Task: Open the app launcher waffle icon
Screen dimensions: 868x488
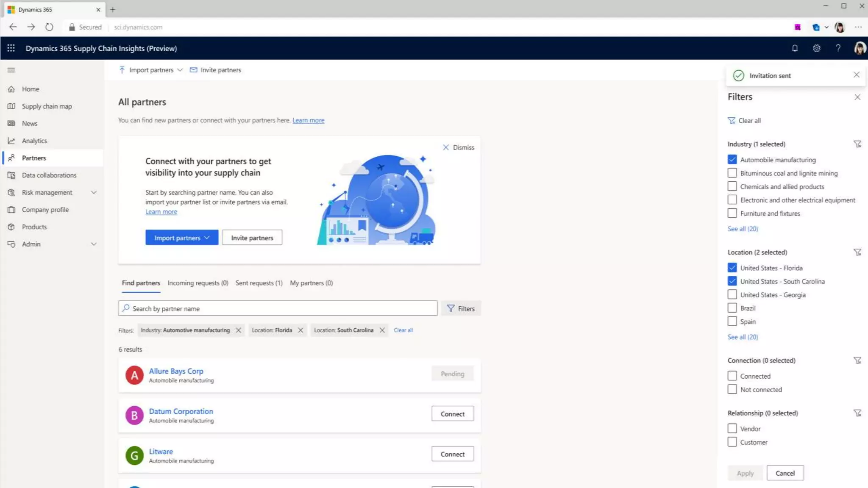Action: pos(11,48)
